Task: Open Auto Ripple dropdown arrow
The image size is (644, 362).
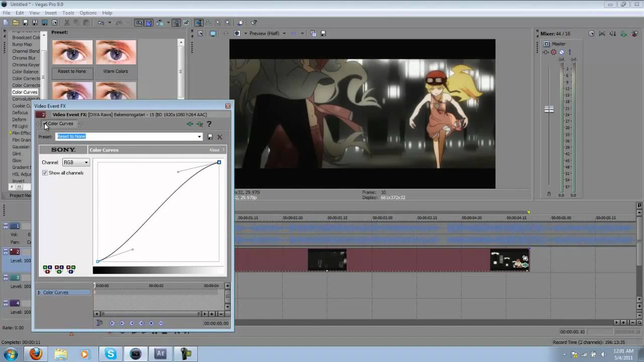Action: click(169, 23)
